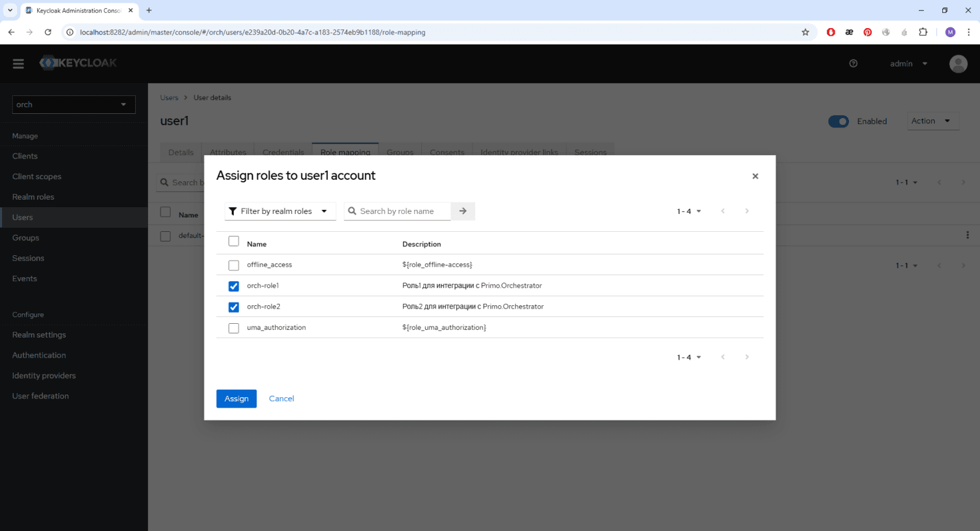Open the Filter by realm roles dropdown
Screen dimensions: 980x531
pyautogui.click(x=280, y=211)
